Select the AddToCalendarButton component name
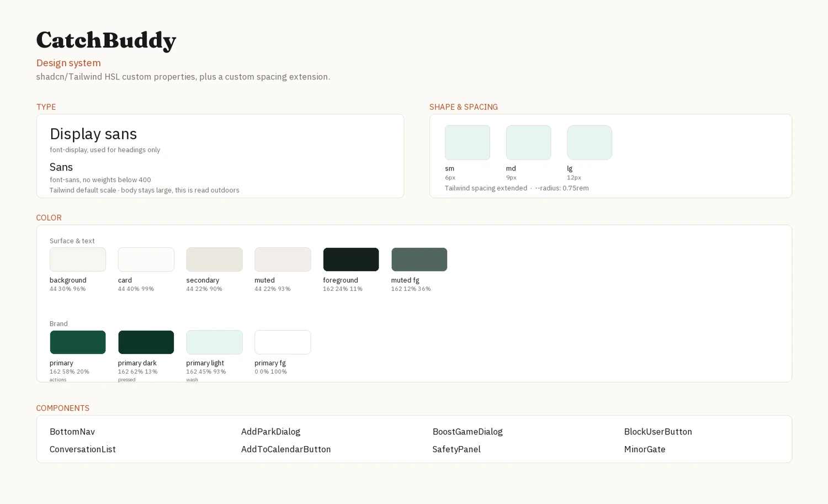 click(x=286, y=449)
